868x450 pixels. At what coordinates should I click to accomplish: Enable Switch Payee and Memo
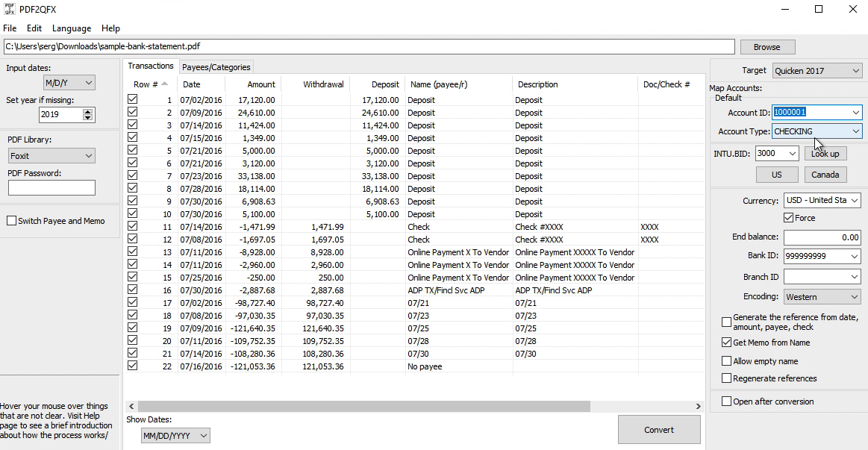tap(12, 221)
